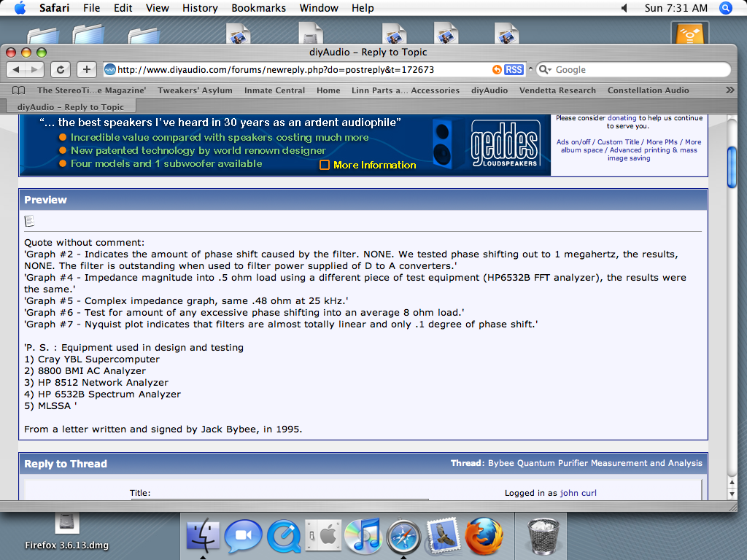Click the scrollbar down arrow
This screenshot has height=560, width=747.
(x=732, y=494)
